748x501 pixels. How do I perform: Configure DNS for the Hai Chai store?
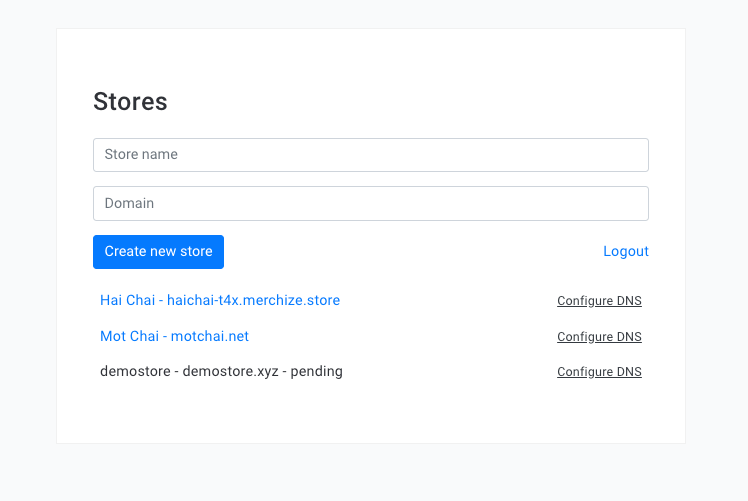(599, 301)
